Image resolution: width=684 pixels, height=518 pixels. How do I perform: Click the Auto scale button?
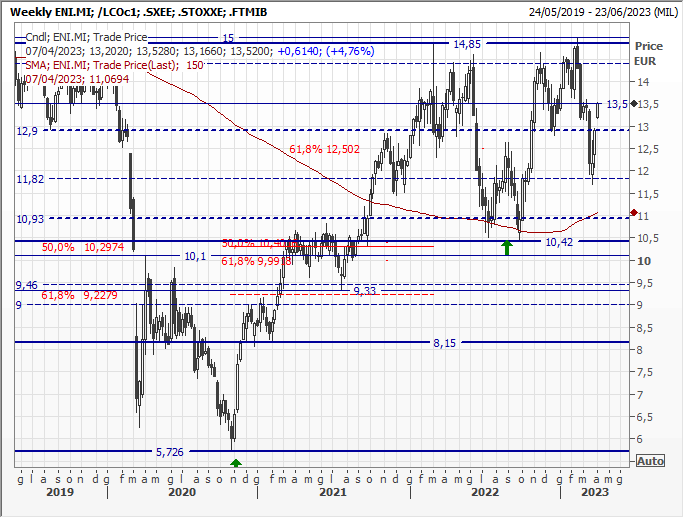click(650, 461)
